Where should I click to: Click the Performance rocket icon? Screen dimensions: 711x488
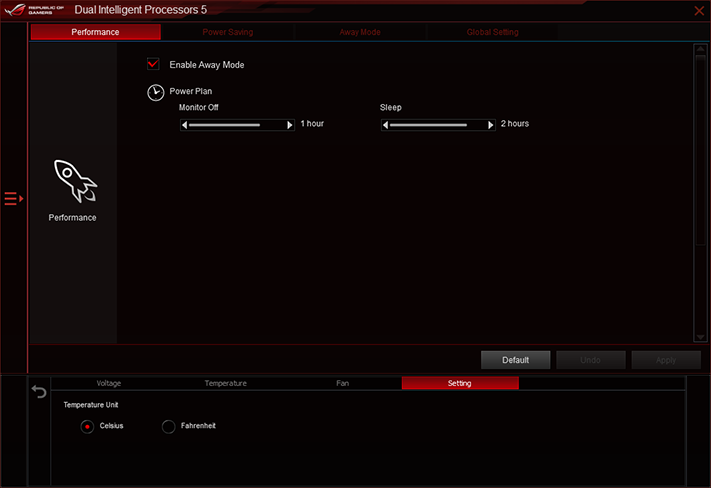tap(75, 181)
